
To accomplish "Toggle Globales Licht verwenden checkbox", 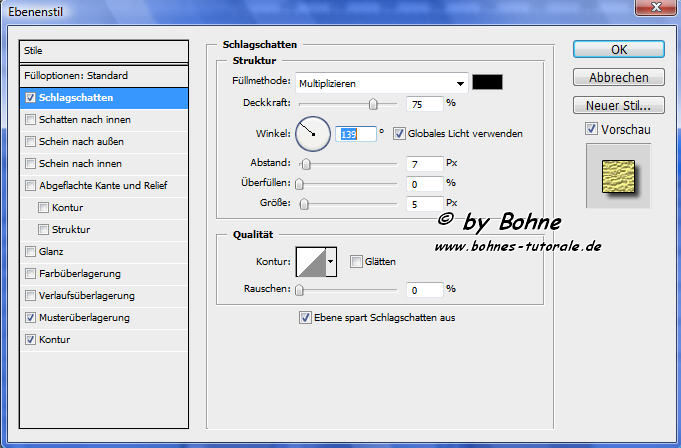I will tap(399, 133).
